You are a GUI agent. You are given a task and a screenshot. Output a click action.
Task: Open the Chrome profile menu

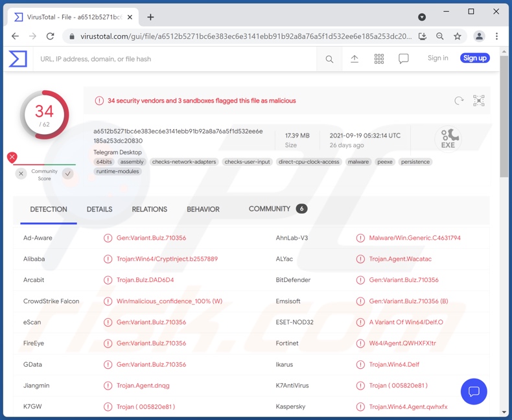[479, 36]
